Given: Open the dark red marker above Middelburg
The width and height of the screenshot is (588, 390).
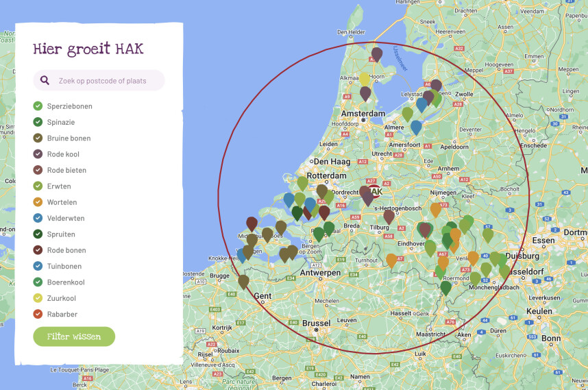Looking at the screenshot, I should [x=252, y=224].
